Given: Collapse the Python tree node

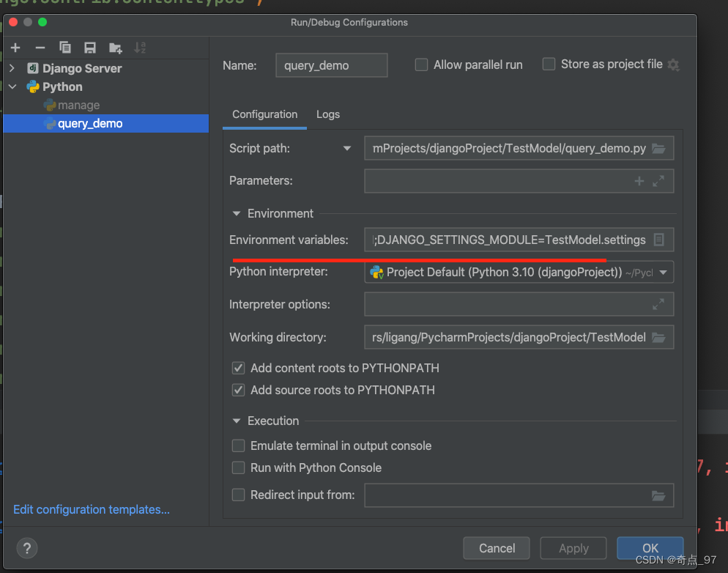Looking at the screenshot, I should pyautogui.click(x=12, y=87).
